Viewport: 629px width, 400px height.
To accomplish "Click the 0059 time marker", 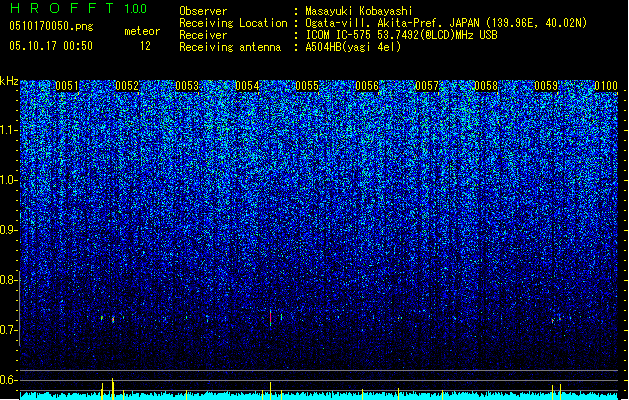I will tap(546, 86).
